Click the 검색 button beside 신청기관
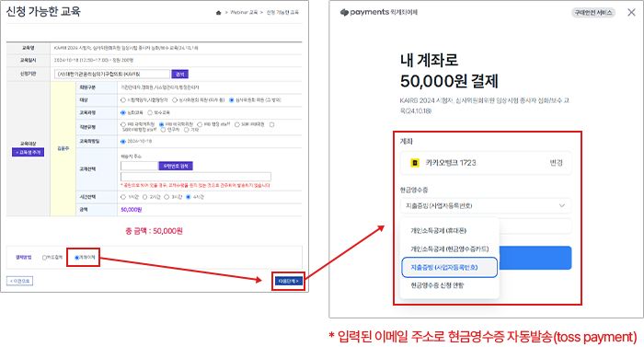This screenshot has width=644, height=347. pos(180,74)
